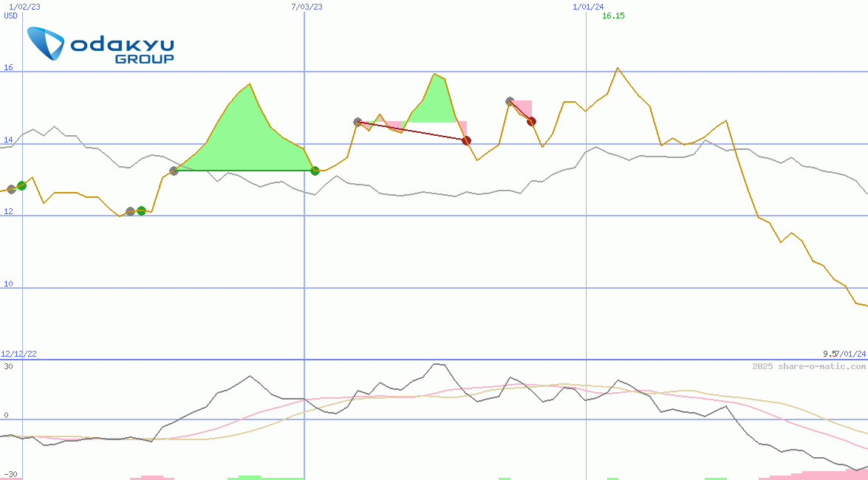The image size is (868, 480).
Task: Click the 12/12/22 start date label
Action: coord(18,354)
